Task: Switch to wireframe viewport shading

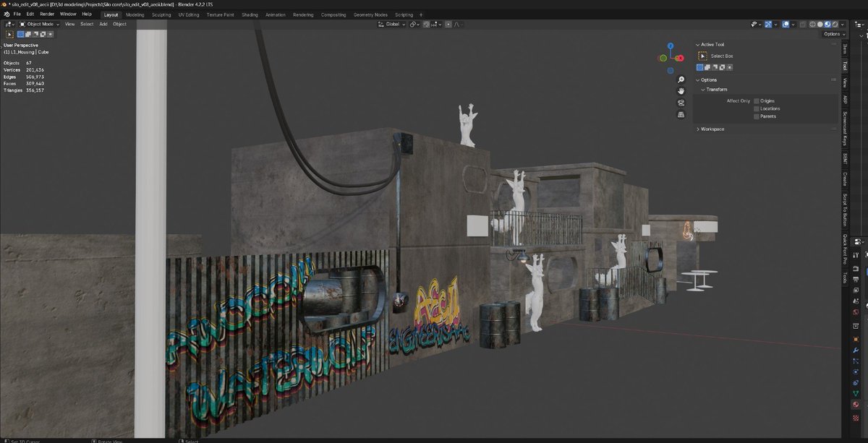Action: [814, 24]
